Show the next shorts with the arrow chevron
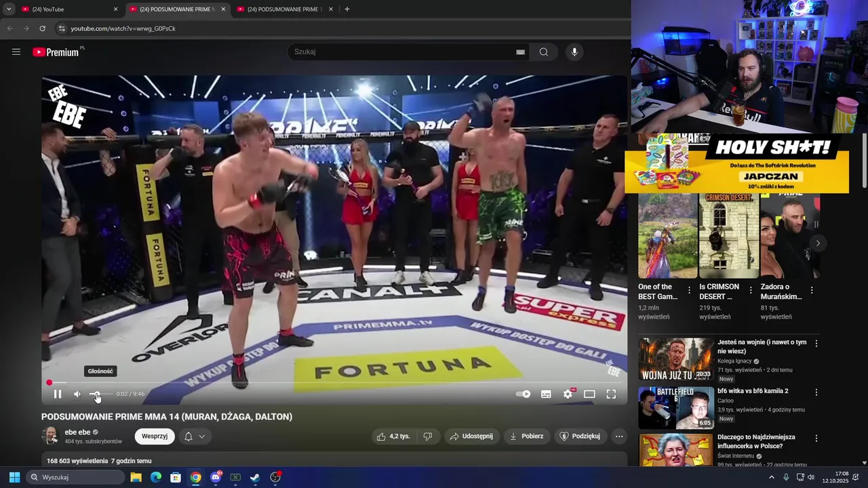868x488 pixels. pyautogui.click(x=818, y=243)
